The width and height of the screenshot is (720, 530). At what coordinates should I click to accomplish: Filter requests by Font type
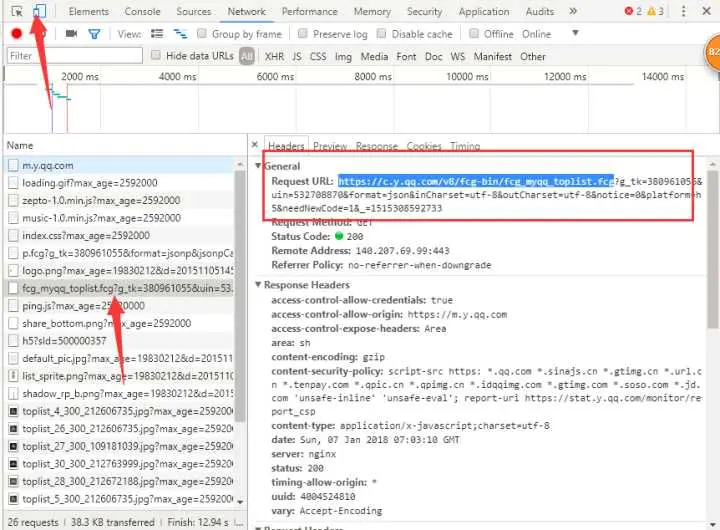(x=406, y=56)
